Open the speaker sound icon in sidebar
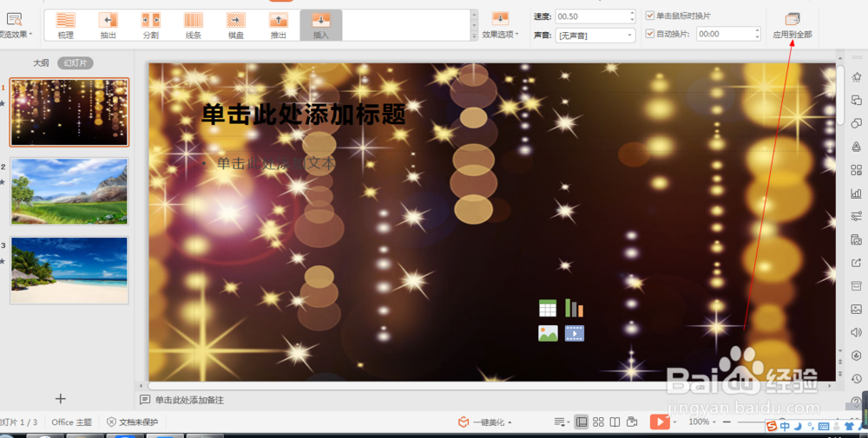The width and height of the screenshot is (868, 438). (x=857, y=332)
